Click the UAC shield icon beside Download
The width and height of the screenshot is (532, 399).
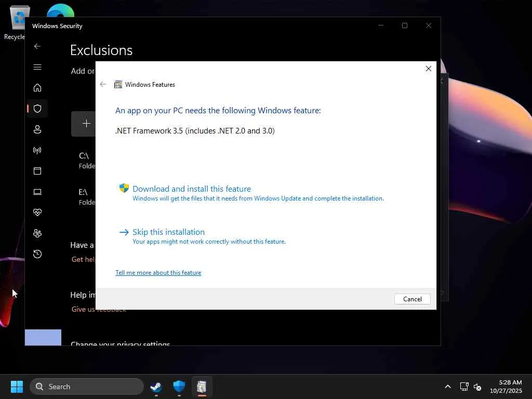pyautogui.click(x=124, y=188)
